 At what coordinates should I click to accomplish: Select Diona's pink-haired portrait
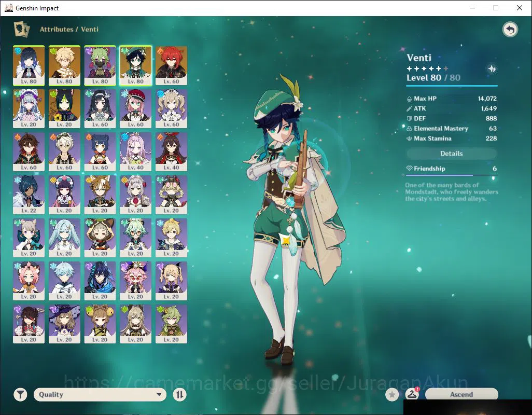pos(29,281)
